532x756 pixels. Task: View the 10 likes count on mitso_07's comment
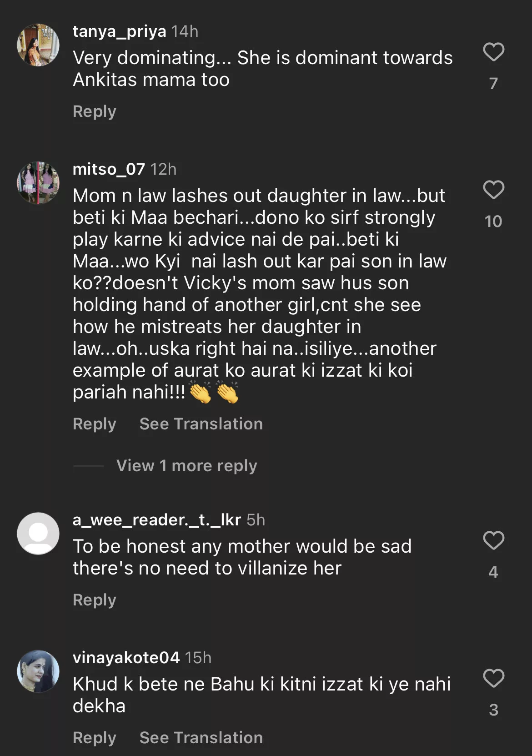coord(493,222)
